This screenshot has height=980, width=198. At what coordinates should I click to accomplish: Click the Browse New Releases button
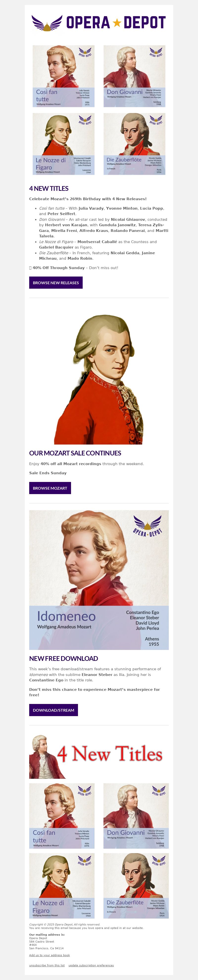(56, 283)
